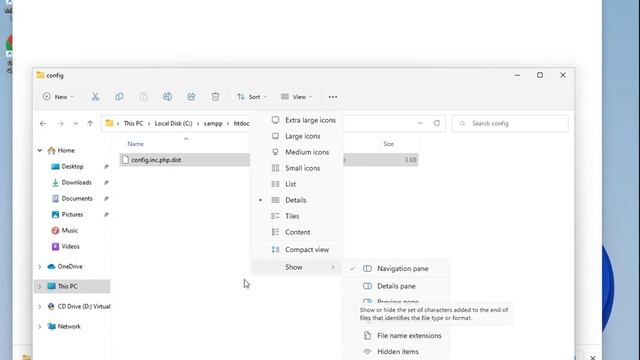Toggle File name extensions option
640x360 pixels.
pyautogui.click(x=395, y=336)
